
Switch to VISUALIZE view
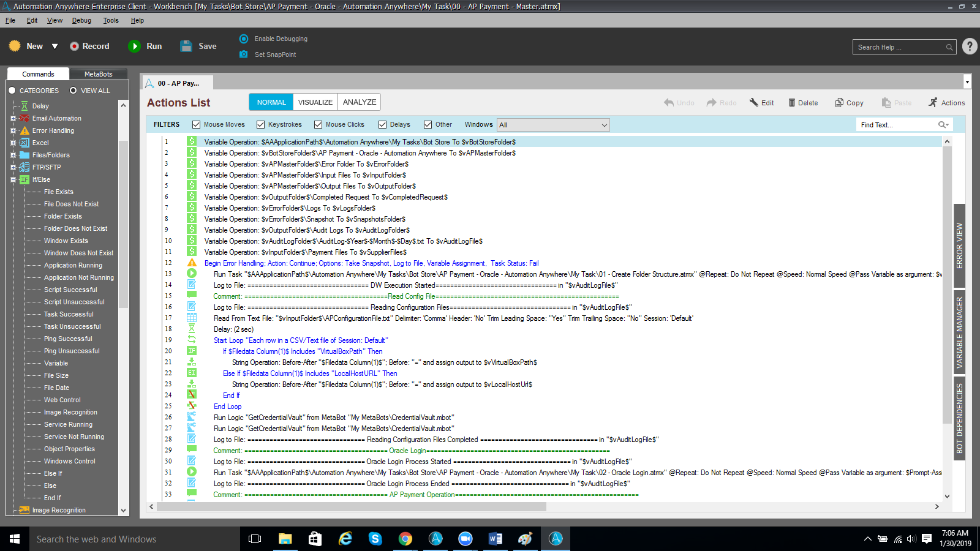(315, 102)
